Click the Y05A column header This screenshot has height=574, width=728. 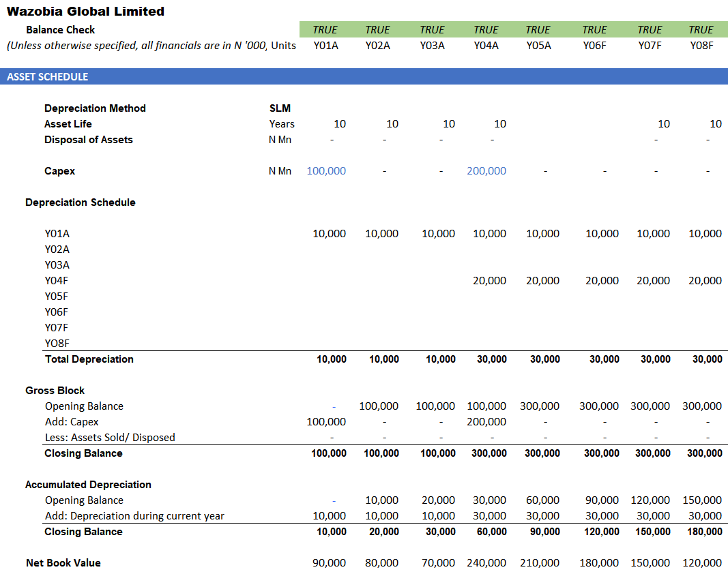538,46
